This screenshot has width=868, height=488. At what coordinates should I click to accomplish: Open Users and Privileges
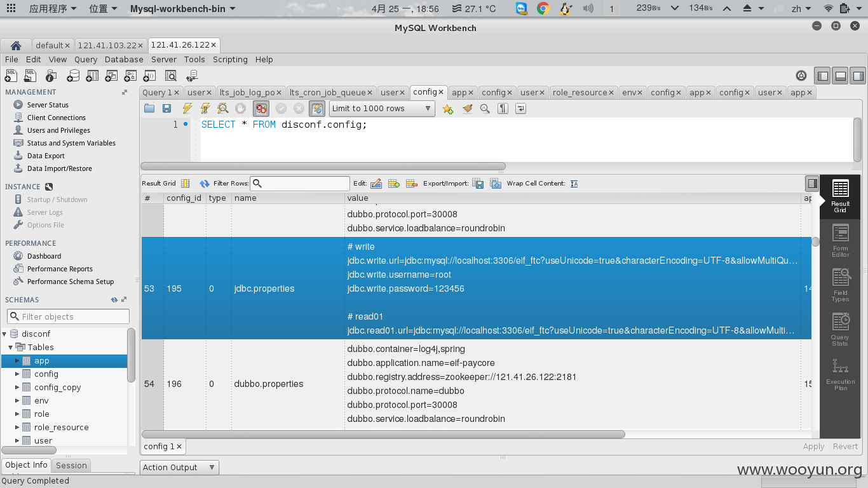pyautogui.click(x=58, y=130)
